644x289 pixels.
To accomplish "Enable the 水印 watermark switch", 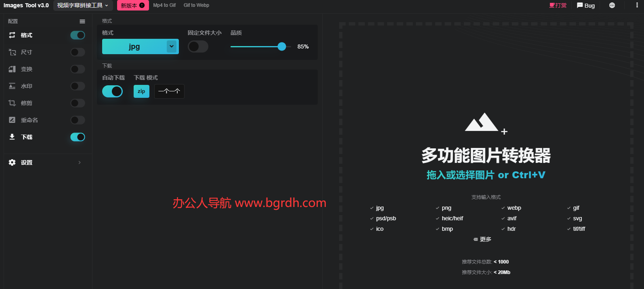I will tap(78, 86).
